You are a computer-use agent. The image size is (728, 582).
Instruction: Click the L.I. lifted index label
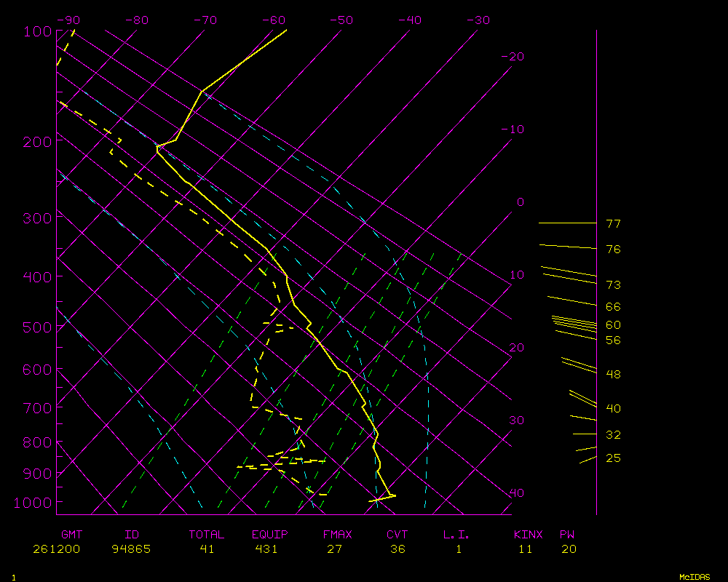pyautogui.click(x=456, y=535)
